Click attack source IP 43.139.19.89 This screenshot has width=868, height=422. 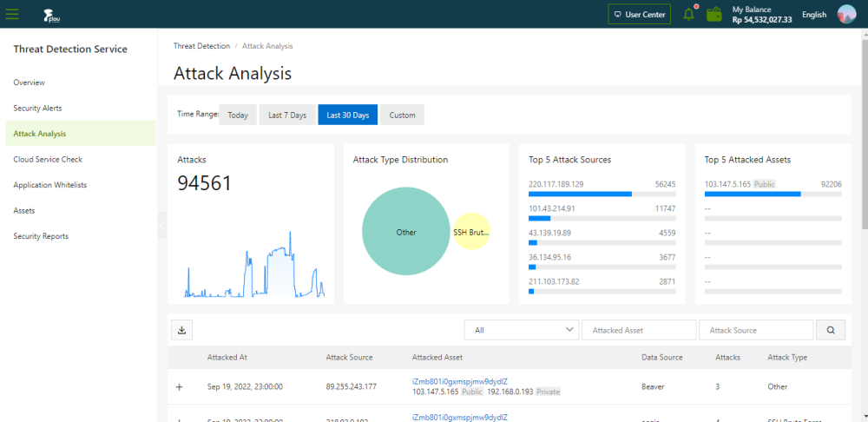click(549, 233)
